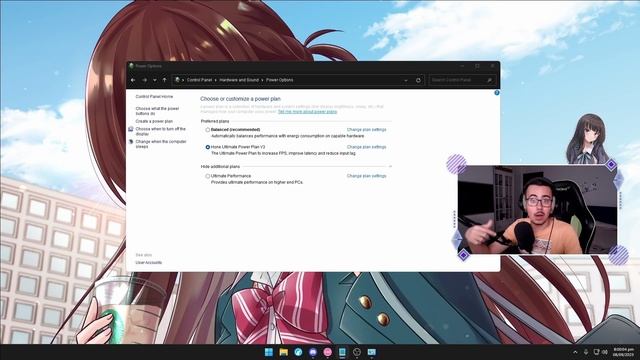This screenshot has width=640, height=360.
Task: Click the microphone tray icon
Action: 586,352
